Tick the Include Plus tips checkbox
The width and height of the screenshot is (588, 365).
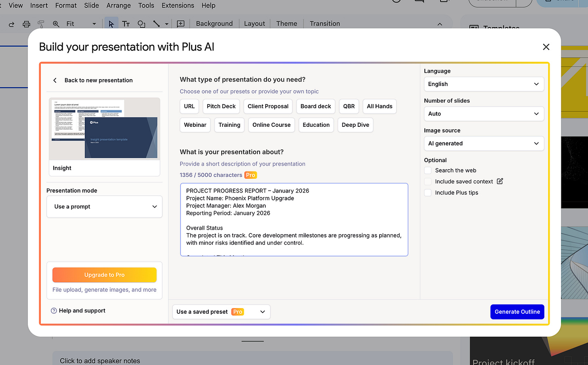[428, 193]
